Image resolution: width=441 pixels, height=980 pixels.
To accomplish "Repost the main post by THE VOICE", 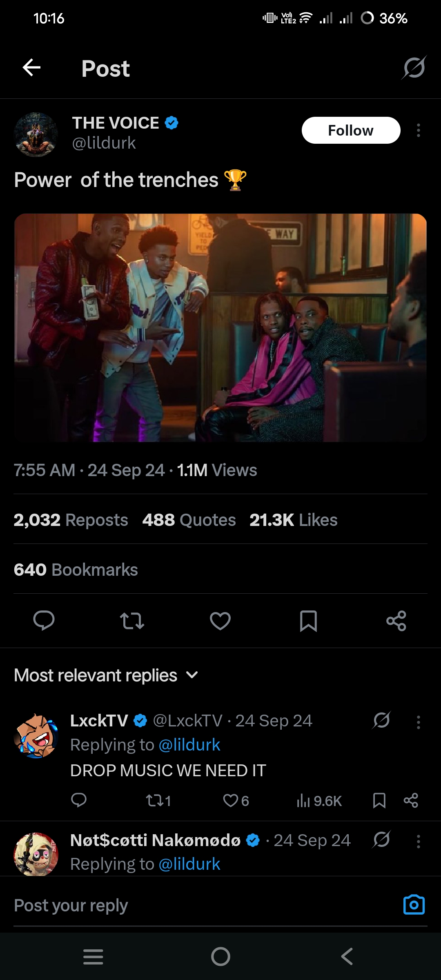I will (132, 621).
